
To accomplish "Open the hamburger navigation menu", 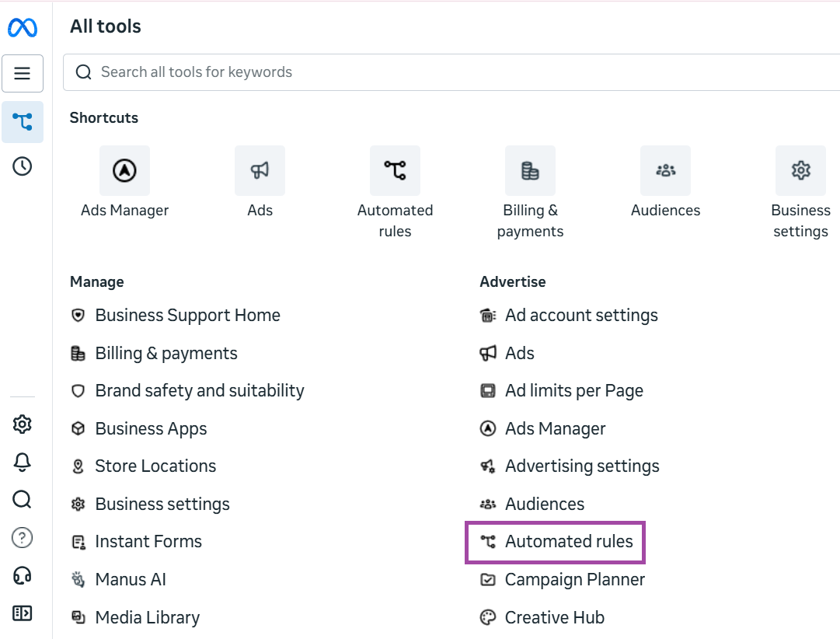I will tap(22, 73).
